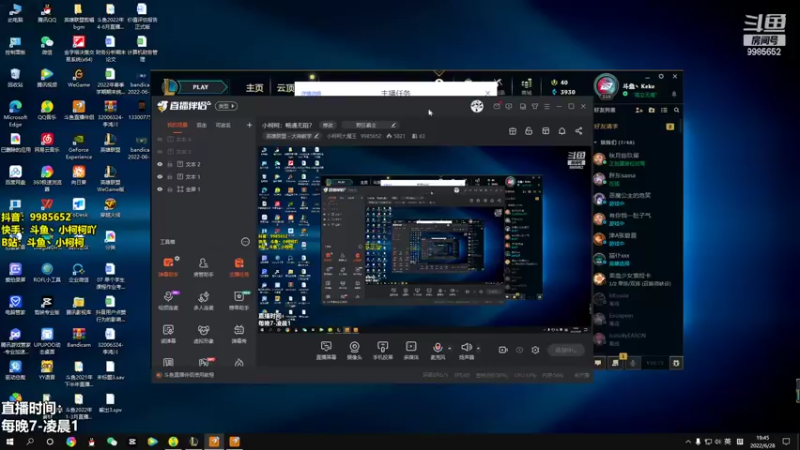Open the Microsoft Edge desktop icon
Image resolution: width=800 pixels, height=450 pixels.
[15, 112]
